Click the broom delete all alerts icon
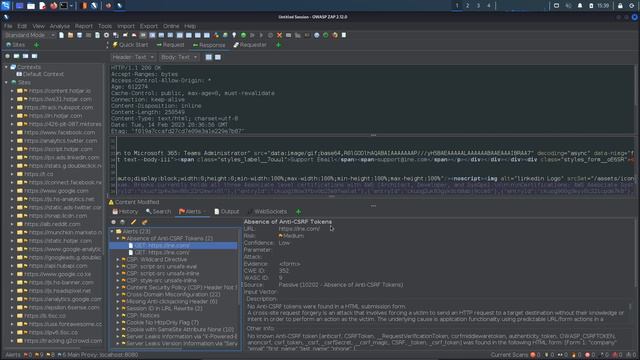This screenshot has height=360, width=640. tap(144, 222)
